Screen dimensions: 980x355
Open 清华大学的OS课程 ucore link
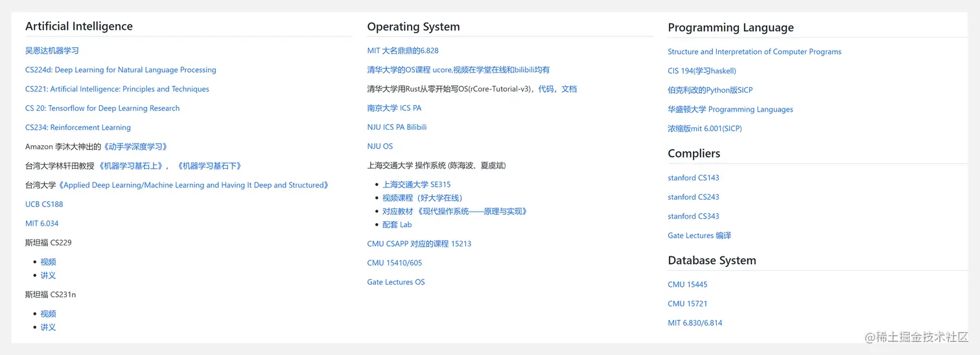[x=458, y=70]
